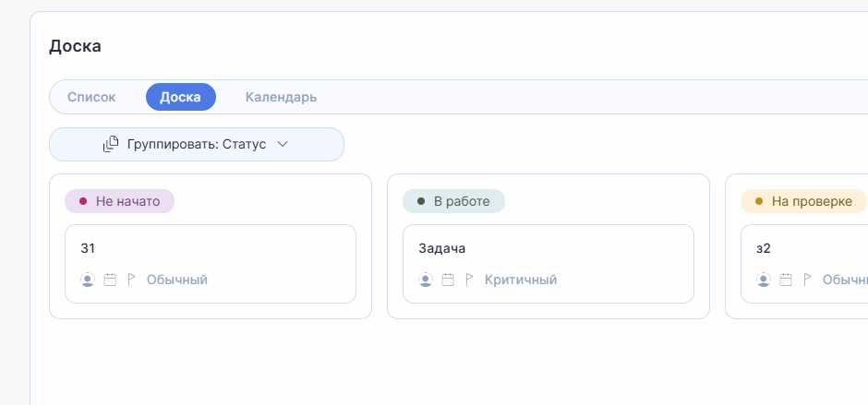Screen dimensions: 868x405
Task: Click the В работе status badge
Action: 453,201
